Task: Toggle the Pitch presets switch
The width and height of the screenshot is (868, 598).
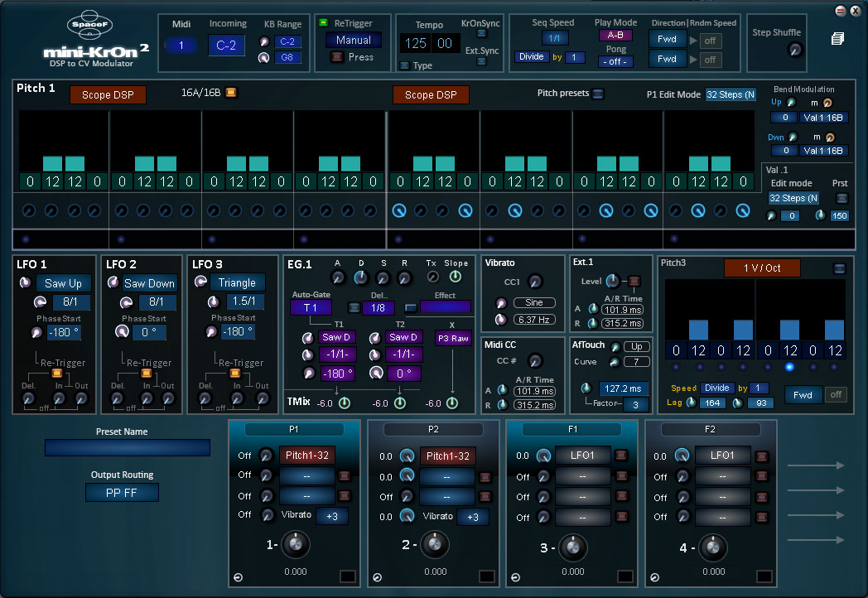Action: pyautogui.click(x=598, y=94)
